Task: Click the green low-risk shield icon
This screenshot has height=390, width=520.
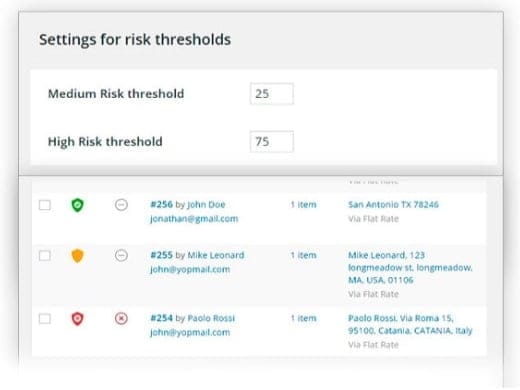Action: coord(77,205)
